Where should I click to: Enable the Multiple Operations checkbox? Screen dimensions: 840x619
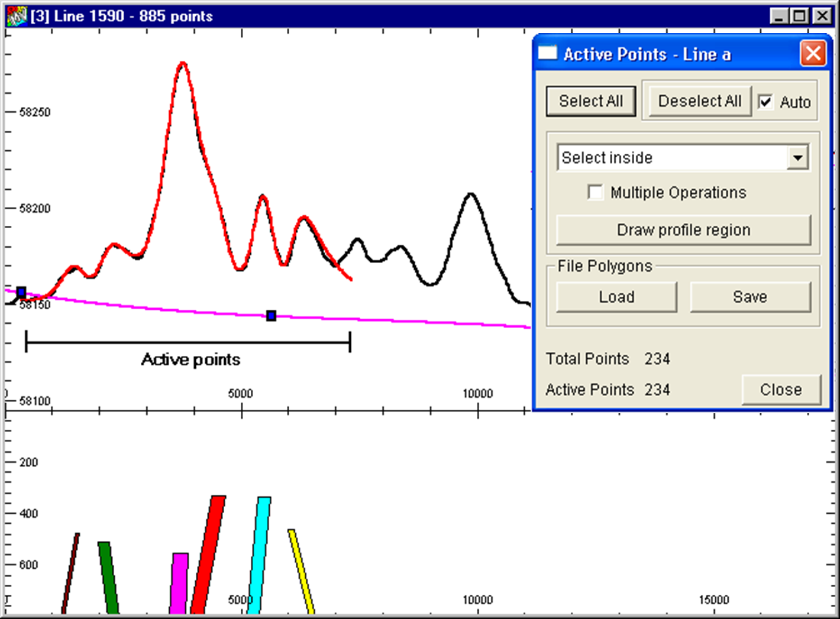pos(595,192)
